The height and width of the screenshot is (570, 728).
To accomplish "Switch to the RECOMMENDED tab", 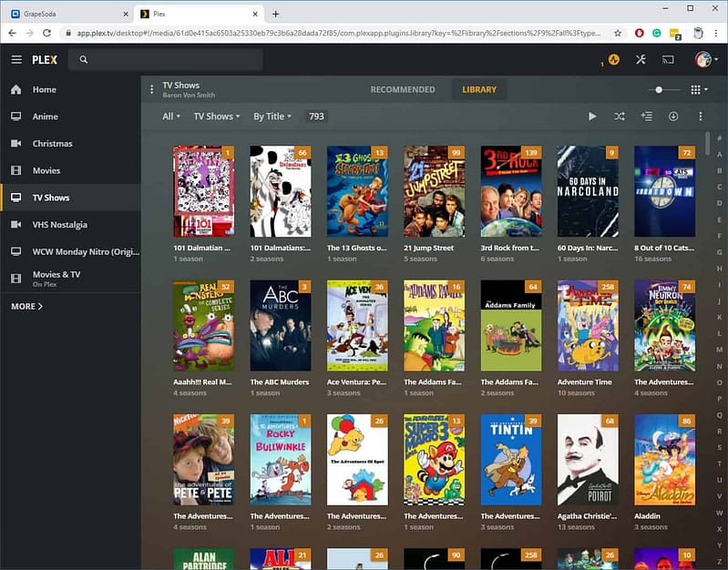I will coord(403,89).
